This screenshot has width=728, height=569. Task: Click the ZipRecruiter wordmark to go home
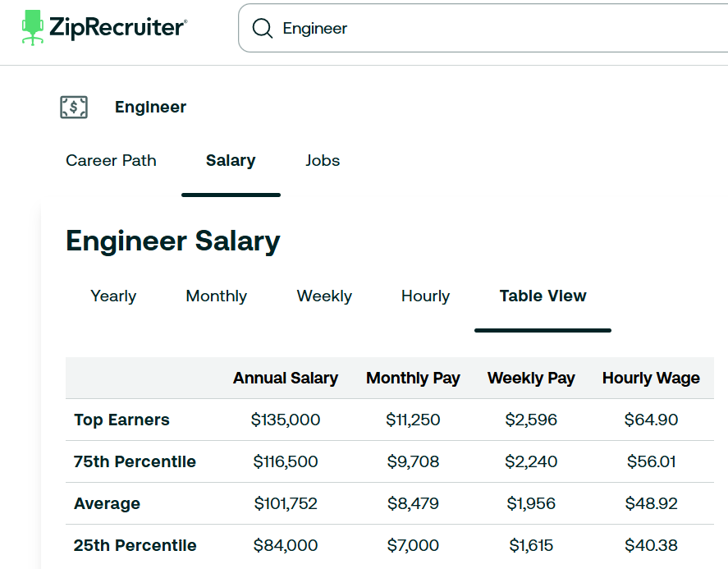[x=117, y=26]
